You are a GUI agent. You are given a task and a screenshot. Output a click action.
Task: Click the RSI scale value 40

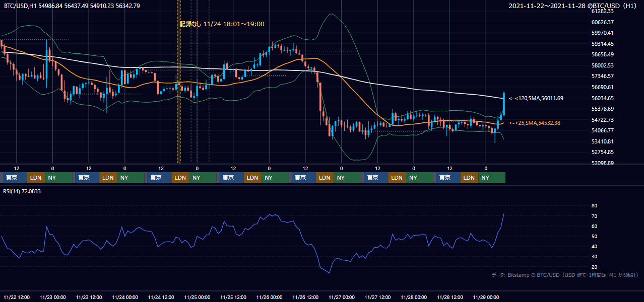point(594,246)
